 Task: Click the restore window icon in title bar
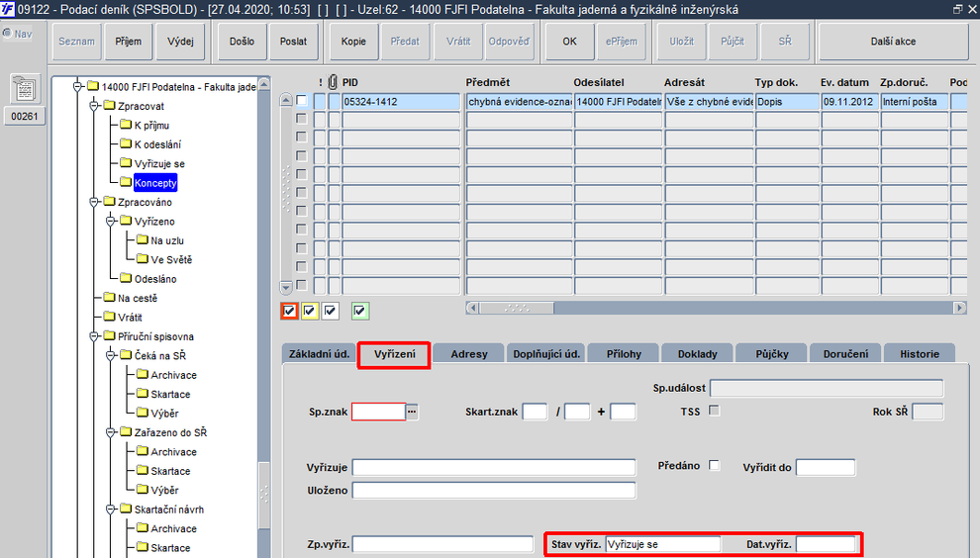(x=957, y=9)
